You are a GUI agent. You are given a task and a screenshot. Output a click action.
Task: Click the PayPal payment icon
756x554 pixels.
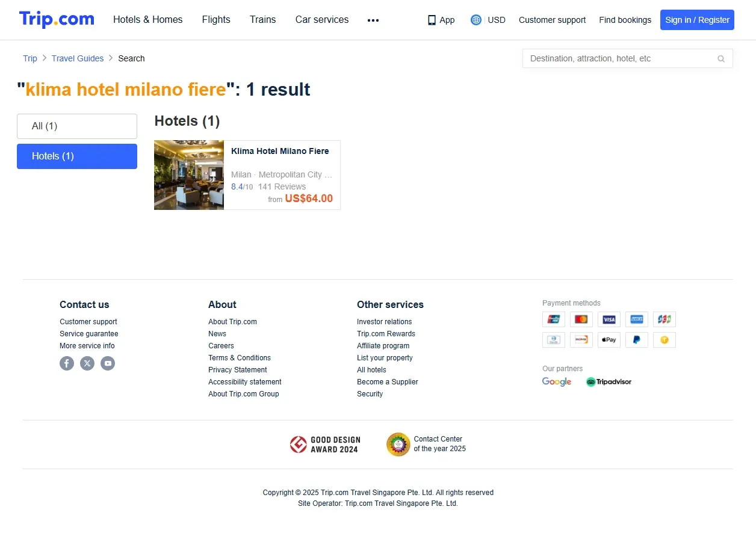[637, 340]
